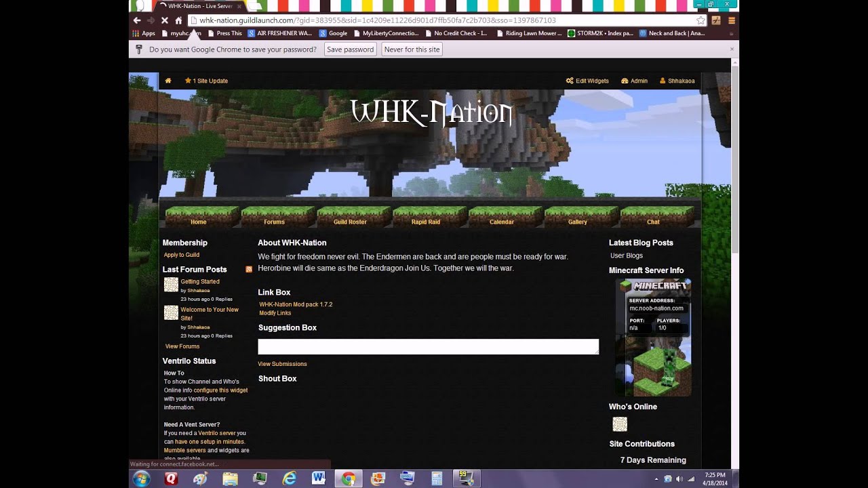Viewport: 868px width, 488px height.
Task: Open the file explorer folder in taskbar
Action: (x=231, y=479)
